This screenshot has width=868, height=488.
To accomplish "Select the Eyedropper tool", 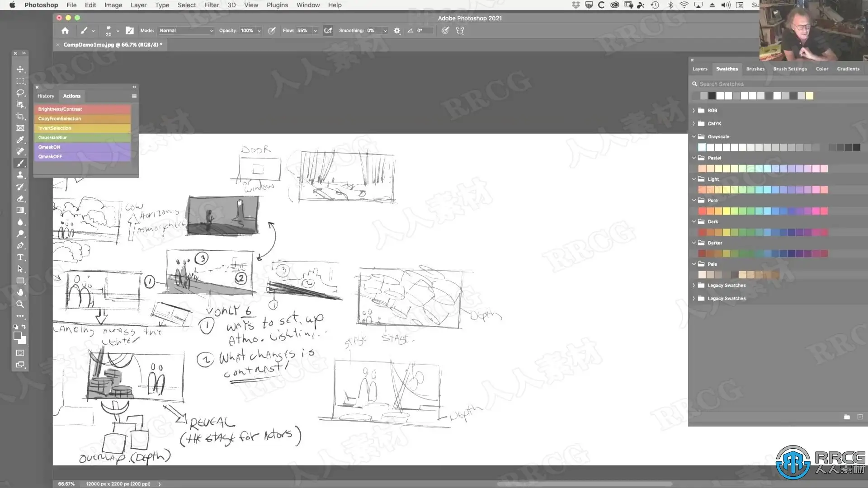I will point(20,140).
